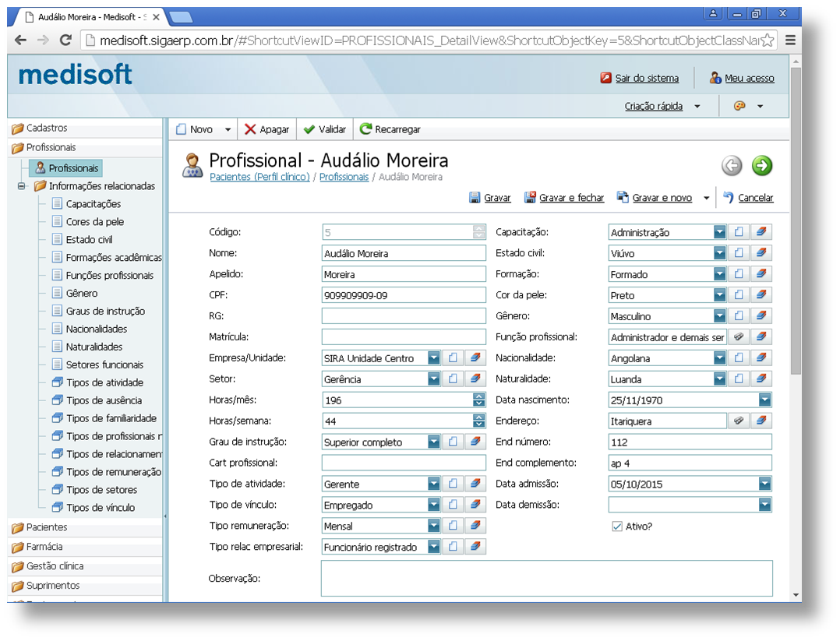Viewport: 840px width, 641px height.
Task: Click the new item icon beside Capacitação
Action: tap(739, 232)
